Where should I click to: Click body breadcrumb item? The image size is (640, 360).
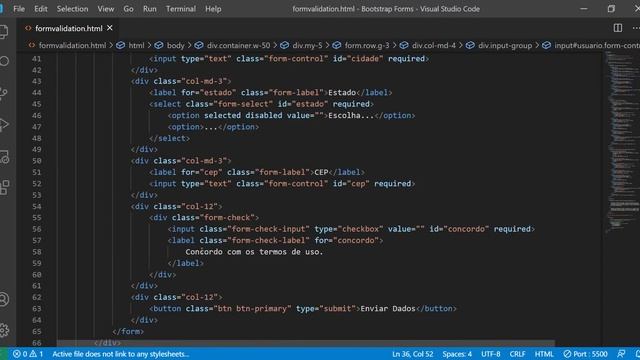[176, 45]
